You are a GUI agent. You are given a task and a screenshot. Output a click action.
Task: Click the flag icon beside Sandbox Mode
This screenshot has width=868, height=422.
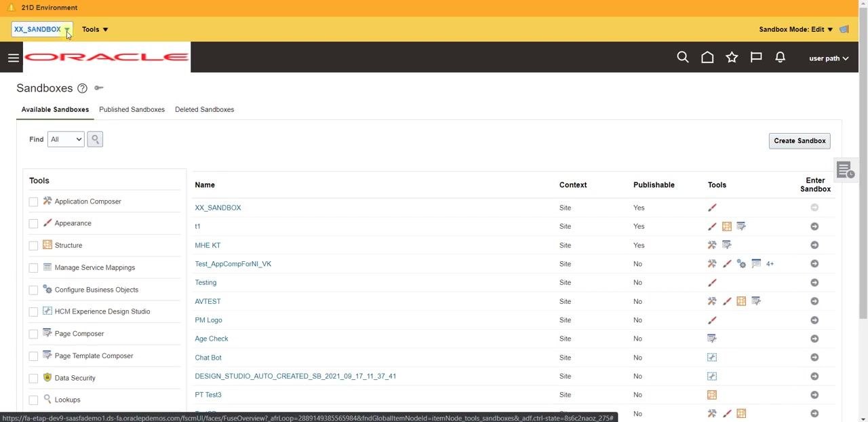[x=844, y=29]
